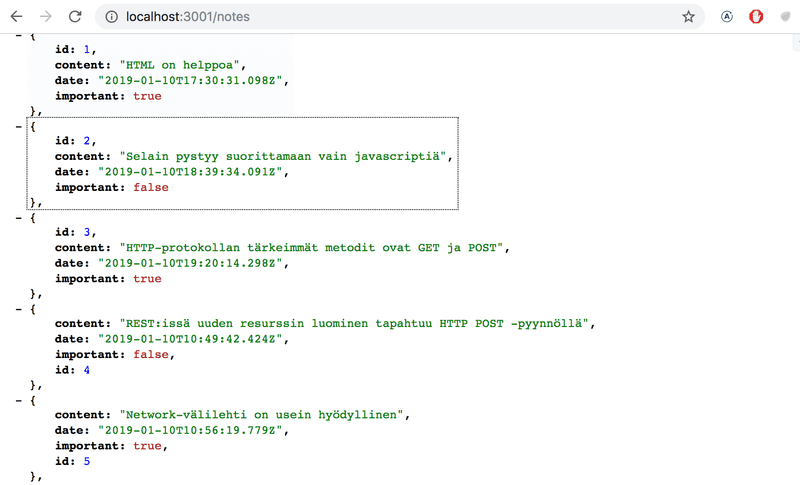Click the browser back arrow

coord(16,17)
